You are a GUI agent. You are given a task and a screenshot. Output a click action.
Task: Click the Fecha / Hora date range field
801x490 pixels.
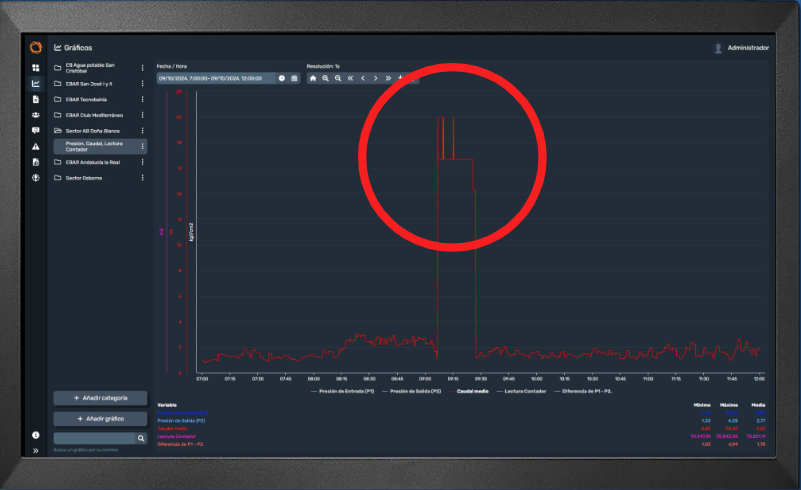click(216, 78)
